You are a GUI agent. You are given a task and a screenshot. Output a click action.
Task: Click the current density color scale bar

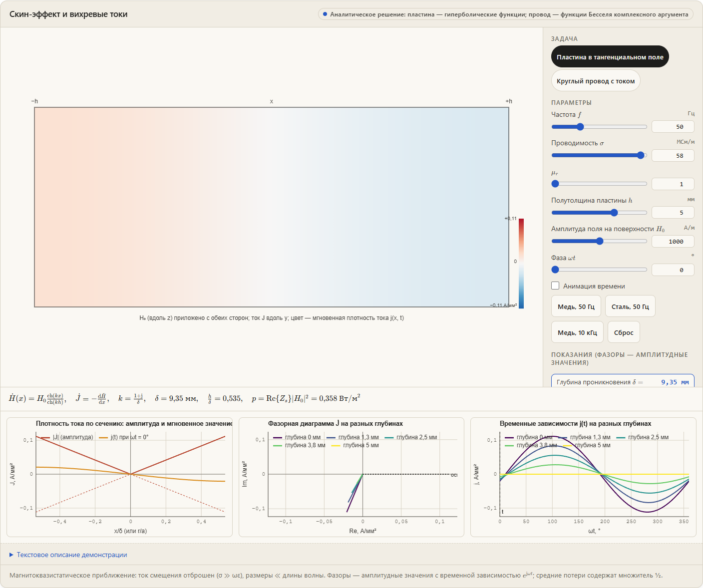coord(521,263)
